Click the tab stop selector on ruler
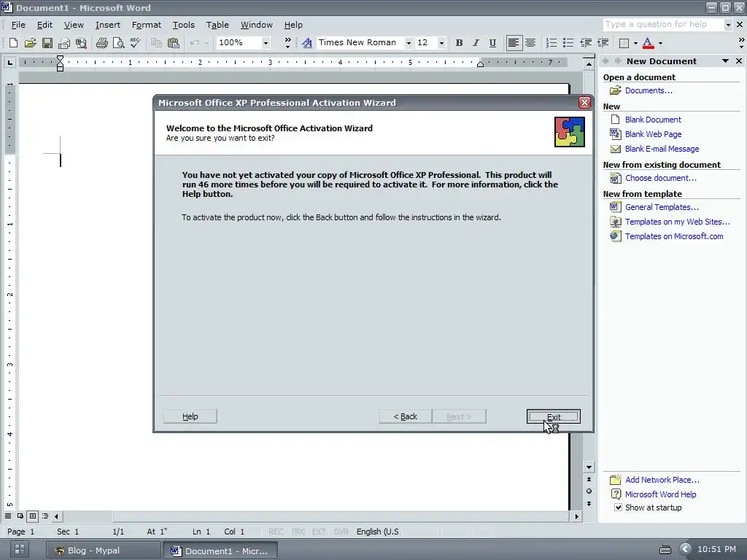Screen dimensions: 747x560 10,63
